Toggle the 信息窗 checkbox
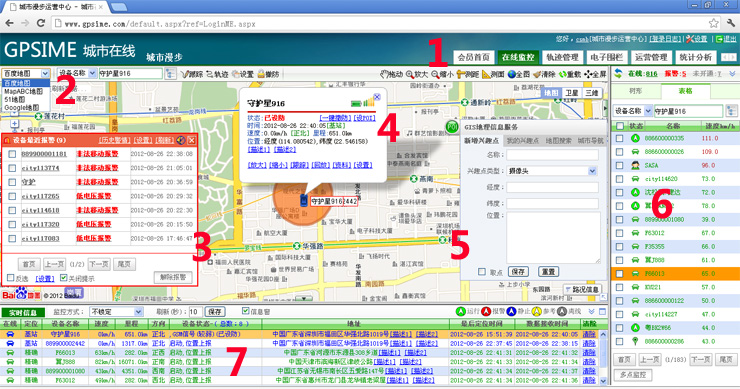This screenshot has width=740, height=389. pos(245,311)
